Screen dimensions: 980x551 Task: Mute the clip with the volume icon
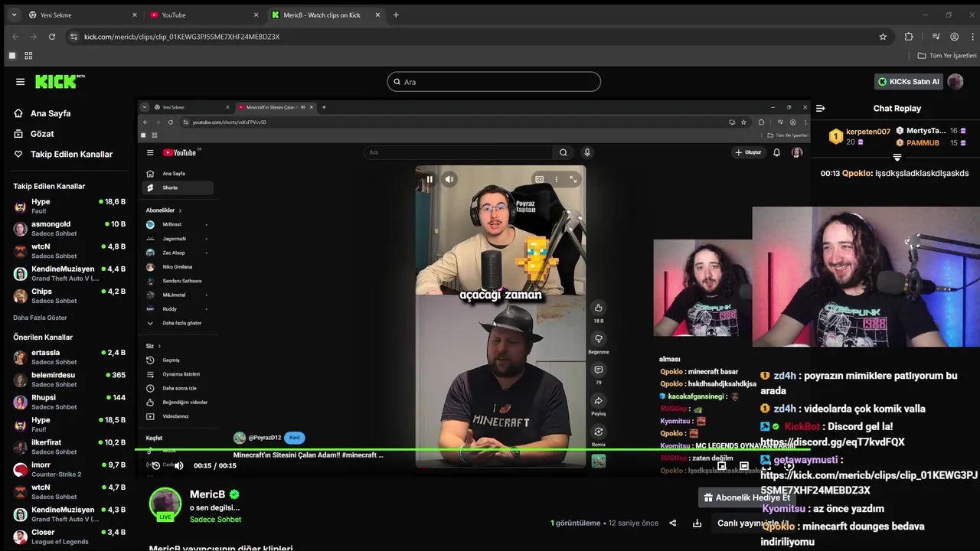tap(178, 465)
